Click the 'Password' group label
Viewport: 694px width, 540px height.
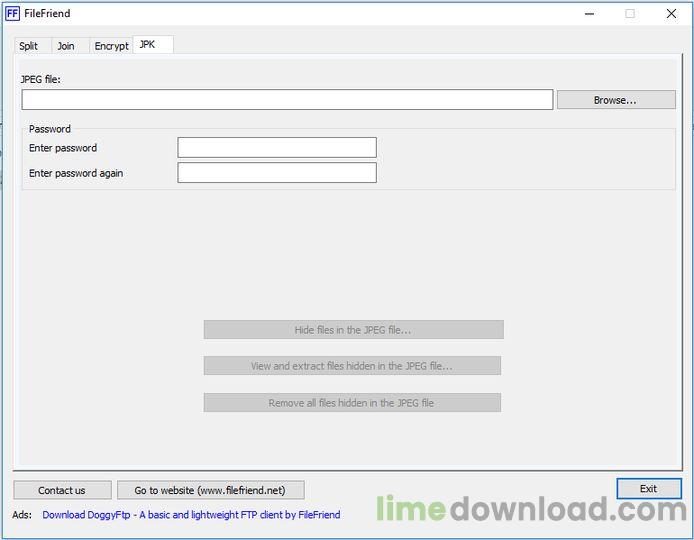click(50, 129)
